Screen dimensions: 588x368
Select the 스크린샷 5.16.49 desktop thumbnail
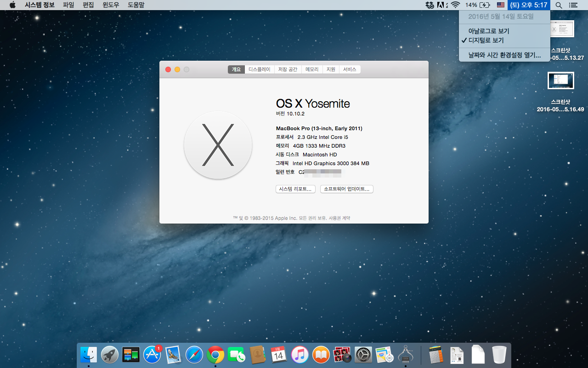coord(560,81)
